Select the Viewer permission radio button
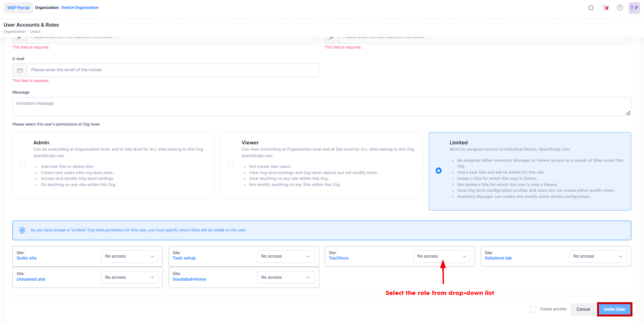Viewport: 644px width, 323px height. pos(230,165)
